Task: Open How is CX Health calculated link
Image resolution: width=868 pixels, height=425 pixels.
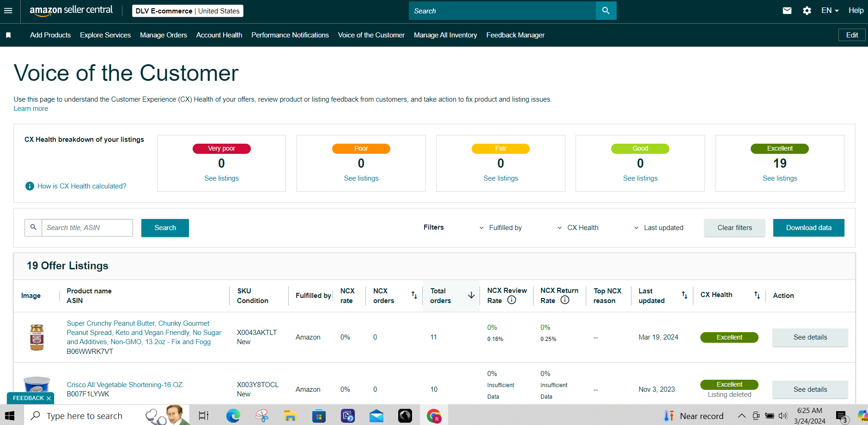Action: tap(82, 186)
